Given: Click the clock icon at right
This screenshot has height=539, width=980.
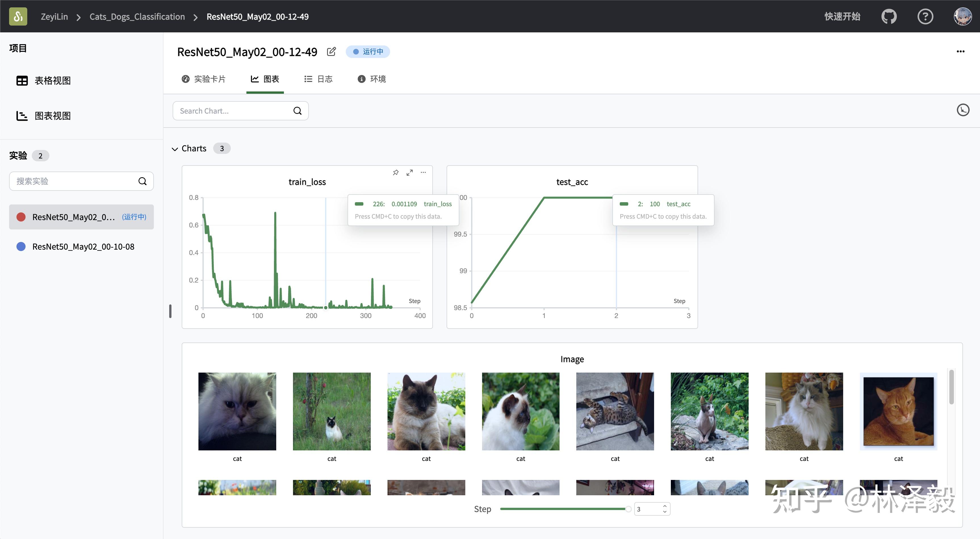Looking at the screenshot, I should [963, 110].
